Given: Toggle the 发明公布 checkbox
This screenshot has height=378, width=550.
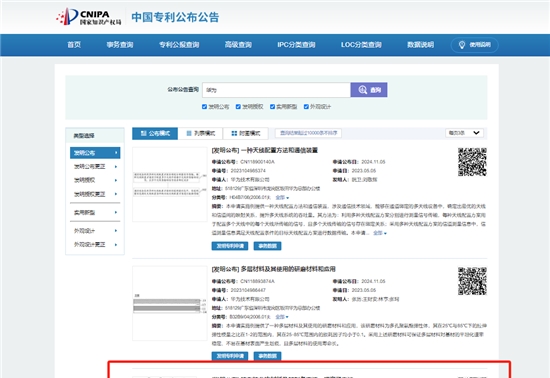Looking at the screenshot, I should tap(204, 107).
